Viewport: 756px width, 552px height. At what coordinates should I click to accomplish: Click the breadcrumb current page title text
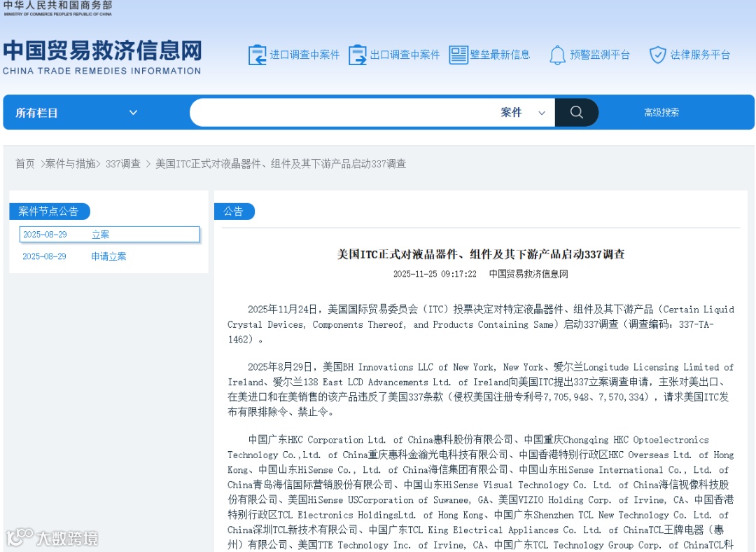tap(281, 164)
